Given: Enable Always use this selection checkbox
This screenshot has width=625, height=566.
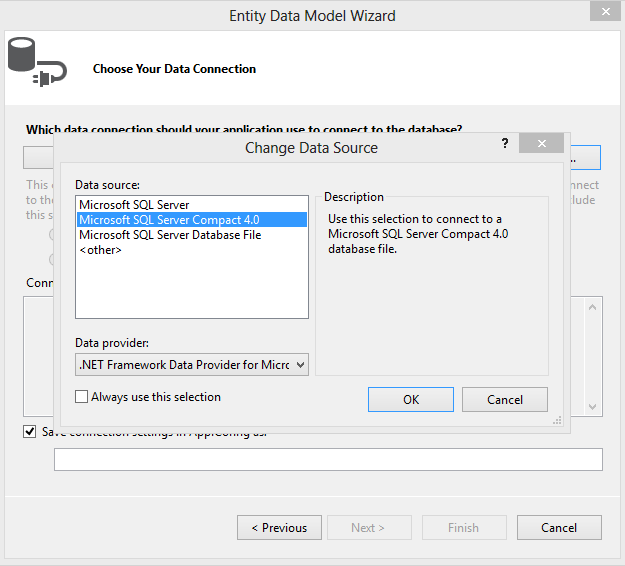Looking at the screenshot, I should tap(82, 397).
